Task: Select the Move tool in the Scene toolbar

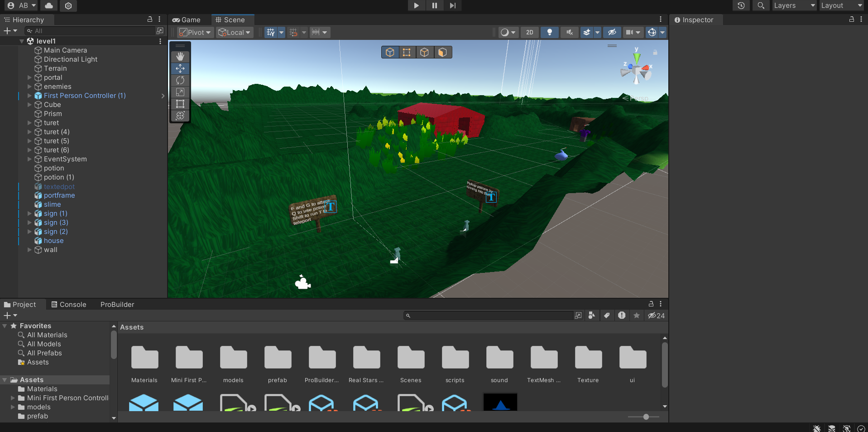Action: [180, 68]
